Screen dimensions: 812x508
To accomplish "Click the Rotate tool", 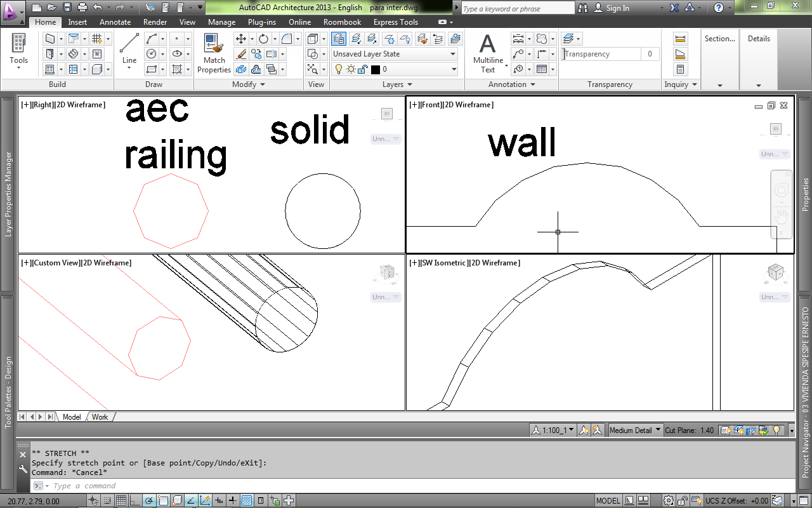I will (x=264, y=39).
